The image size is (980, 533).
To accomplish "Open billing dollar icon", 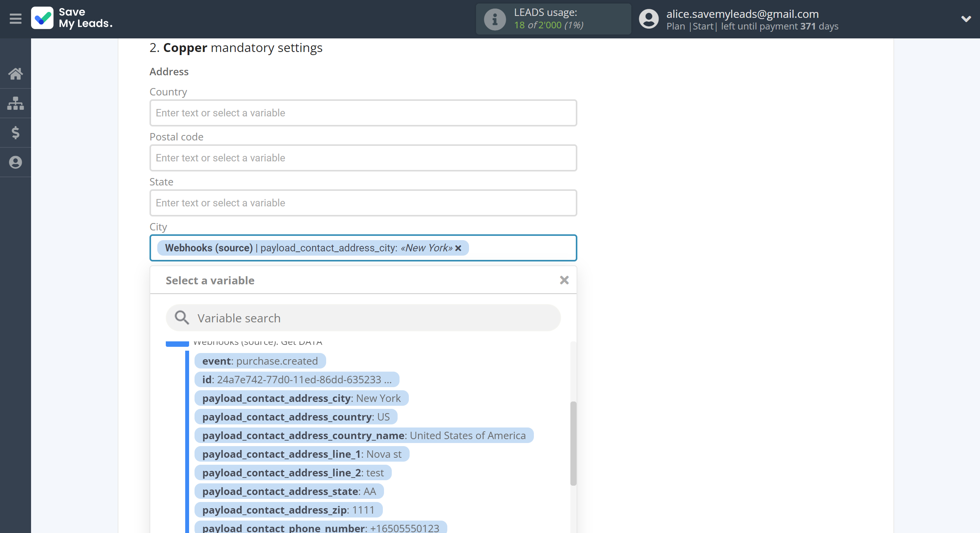I will click(16, 133).
